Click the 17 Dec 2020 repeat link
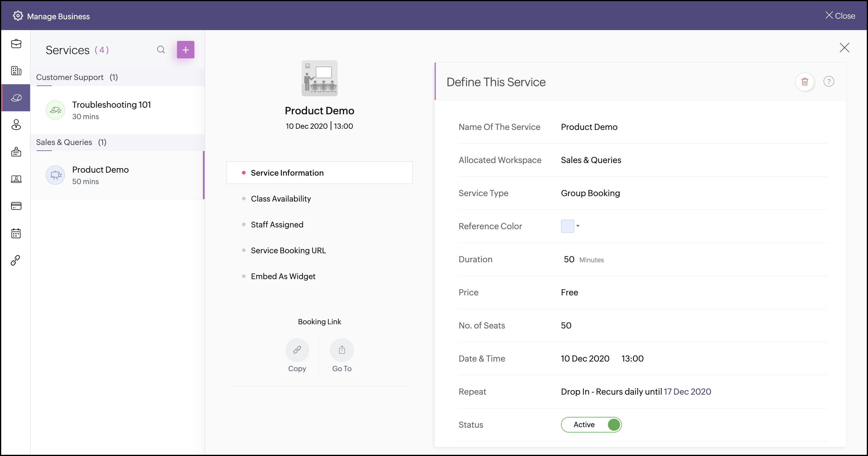 click(x=687, y=392)
